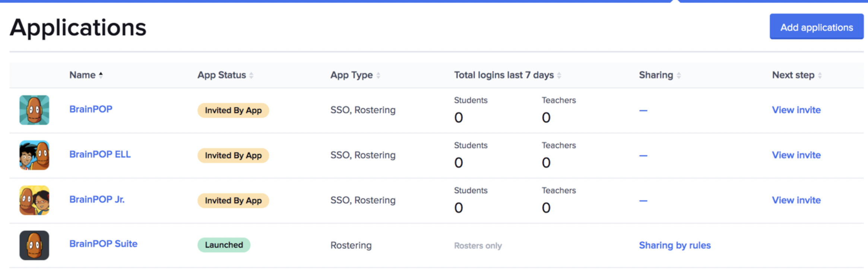View invite for BrainPOP Jr.
The image size is (868, 269).
click(796, 200)
